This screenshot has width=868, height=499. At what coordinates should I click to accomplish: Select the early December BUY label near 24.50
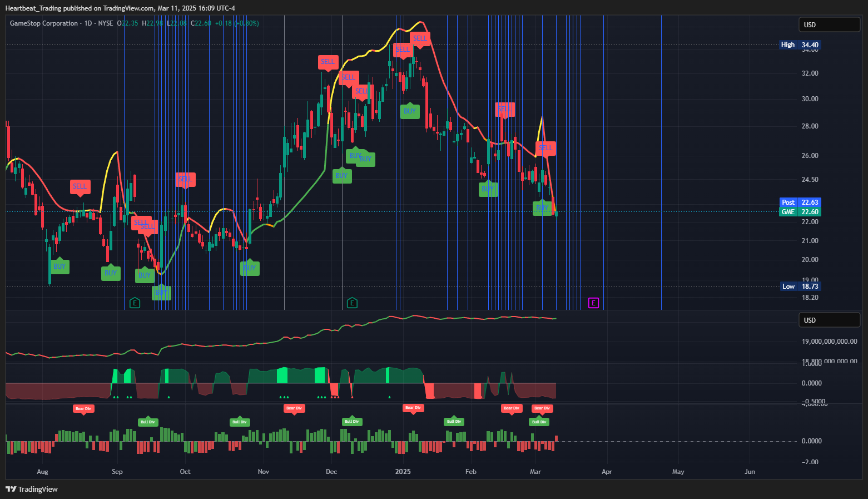point(341,175)
